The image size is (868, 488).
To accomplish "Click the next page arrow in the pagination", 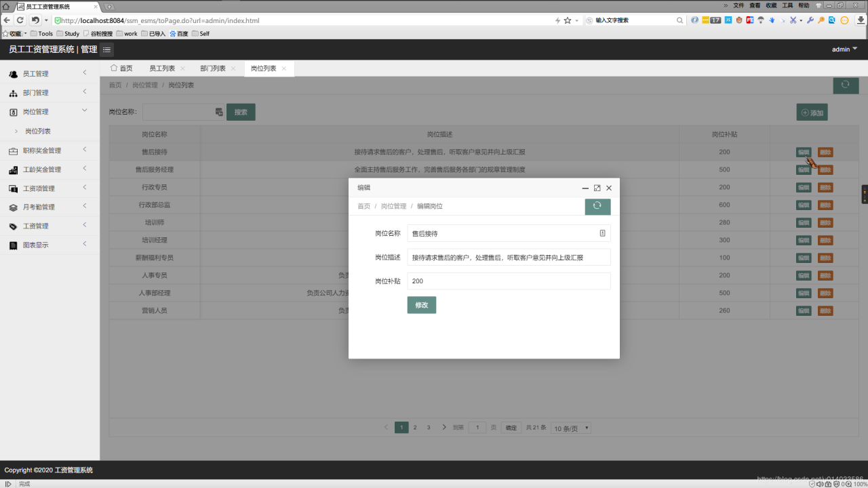I will [x=444, y=428].
